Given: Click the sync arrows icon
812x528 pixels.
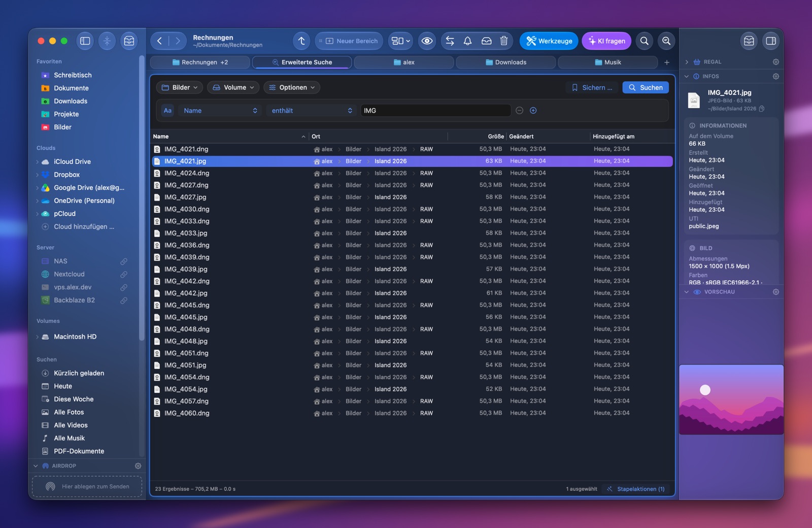Looking at the screenshot, I should (x=450, y=41).
